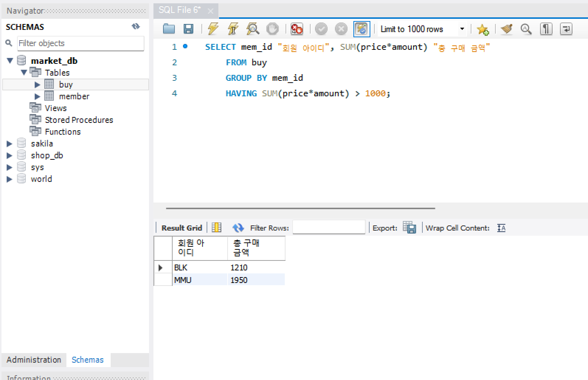
Task: Rollback transaction X icon
Action: pyautogui.click(x=341, y=29)
